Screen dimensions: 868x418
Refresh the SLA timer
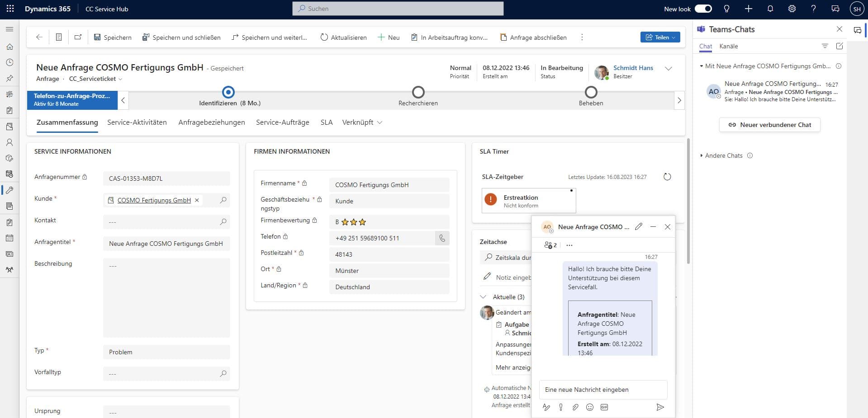[667, 177]
